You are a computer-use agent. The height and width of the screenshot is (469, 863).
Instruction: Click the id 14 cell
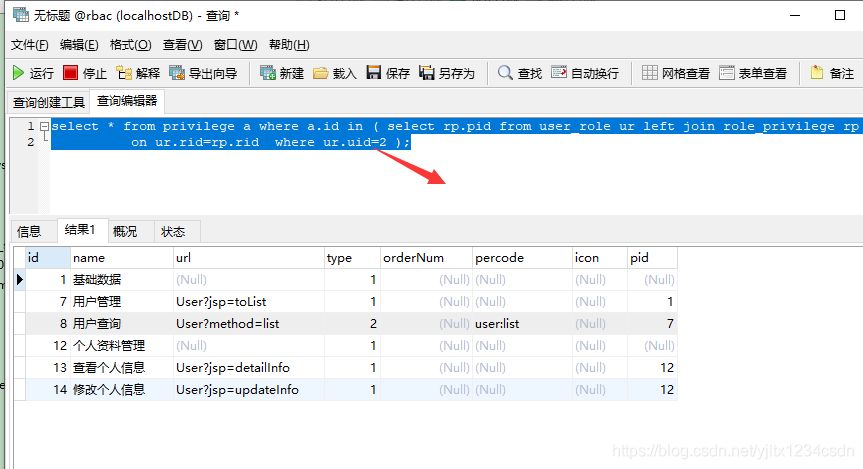point(47,390)
